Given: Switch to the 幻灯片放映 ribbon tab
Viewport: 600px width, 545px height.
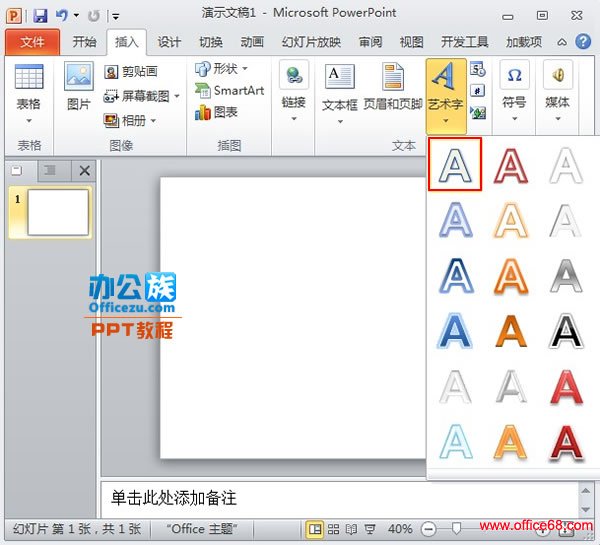Looking at the screenshot, I should pos(311,42).
